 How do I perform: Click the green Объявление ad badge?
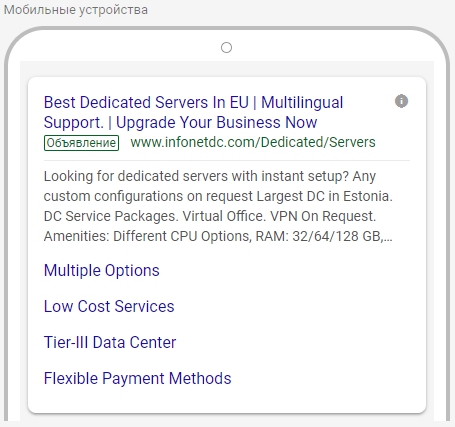pos(81,143)
